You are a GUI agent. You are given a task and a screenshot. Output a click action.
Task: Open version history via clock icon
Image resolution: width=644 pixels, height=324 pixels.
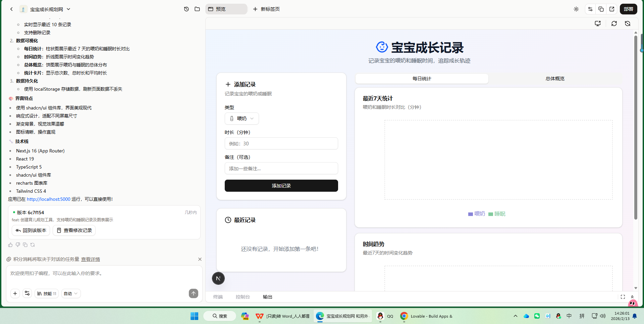[x=186, y=9]
